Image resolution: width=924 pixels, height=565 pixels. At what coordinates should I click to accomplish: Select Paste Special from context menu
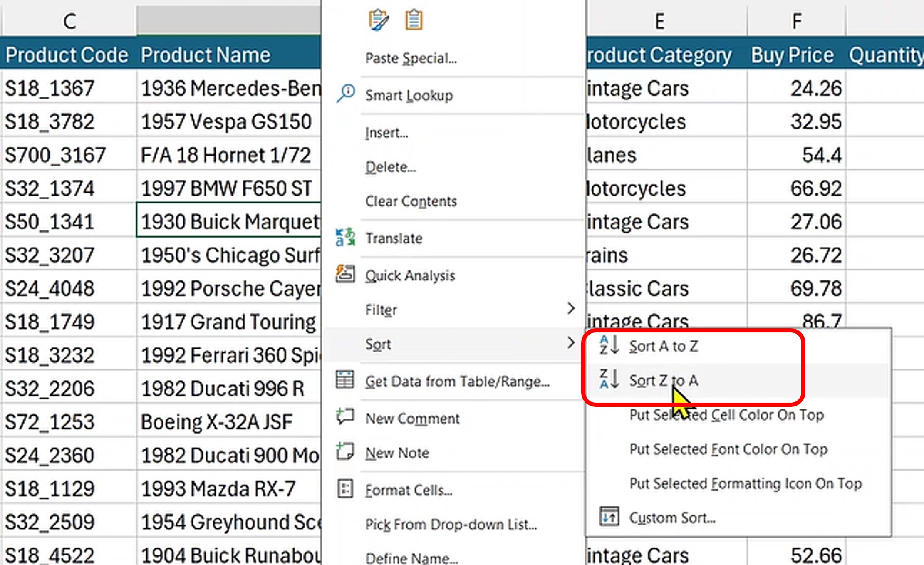tap(411, 58)
